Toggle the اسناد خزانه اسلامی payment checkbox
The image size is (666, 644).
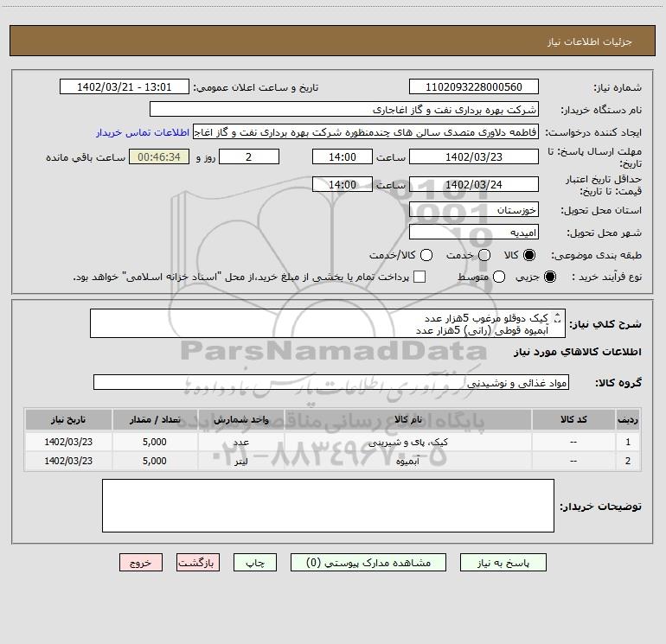(419, 277)
